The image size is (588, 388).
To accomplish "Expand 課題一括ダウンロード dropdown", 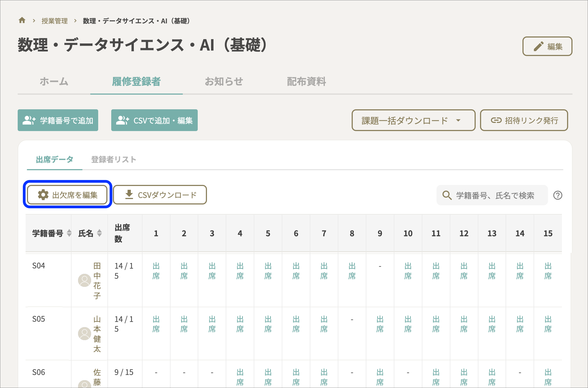I will click(413, 120).
